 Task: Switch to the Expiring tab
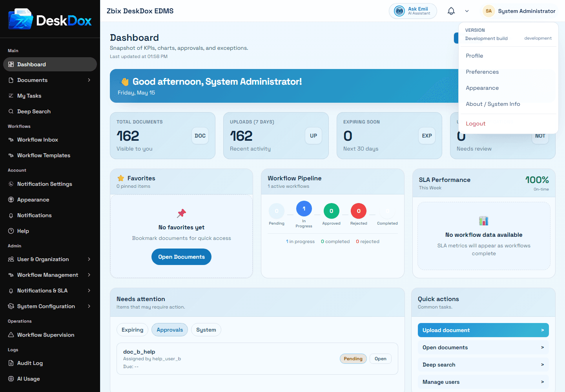(x=132, y=330)
